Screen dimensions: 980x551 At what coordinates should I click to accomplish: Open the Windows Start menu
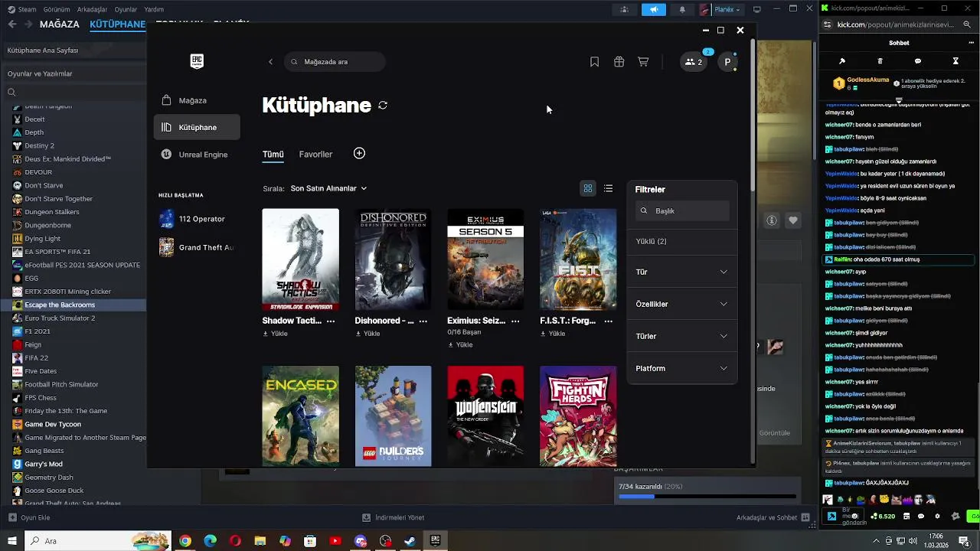pos(11,540)
